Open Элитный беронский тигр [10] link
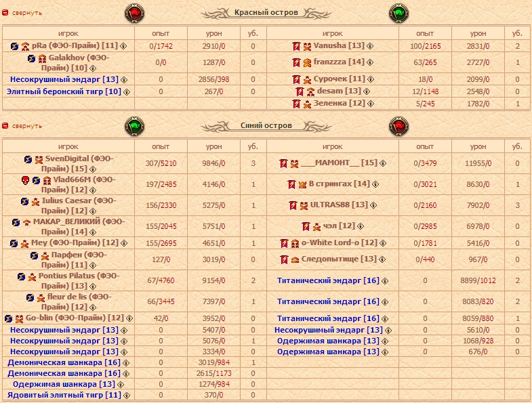 point(64,91)
